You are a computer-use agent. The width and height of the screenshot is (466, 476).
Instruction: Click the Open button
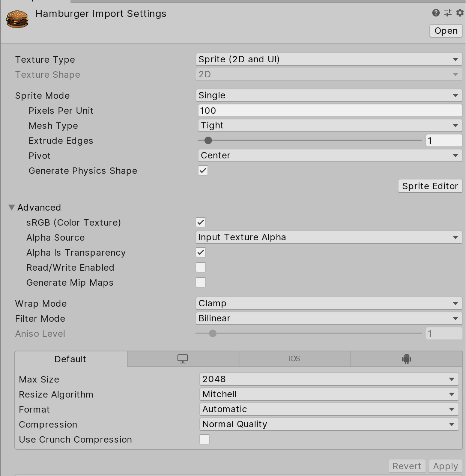pos(446,31)
